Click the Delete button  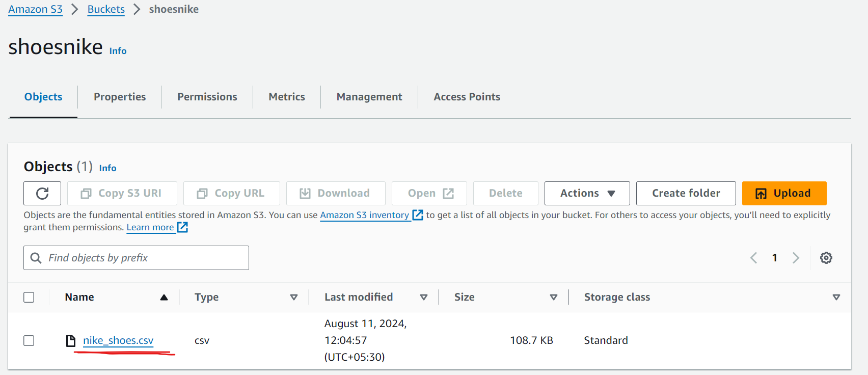(x=506, y=193)
